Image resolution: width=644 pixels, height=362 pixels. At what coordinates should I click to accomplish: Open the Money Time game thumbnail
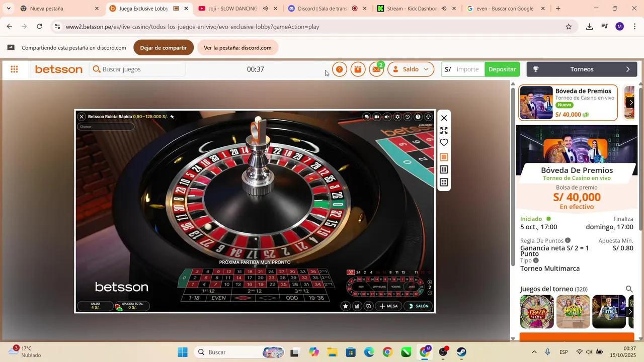pyautogui.click(x=573, y=311)
